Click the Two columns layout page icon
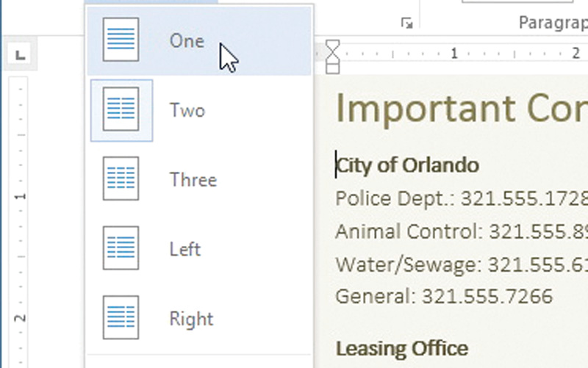Viewport: 588px width, 368px height. pyautogui.click(x=121, y=110)
